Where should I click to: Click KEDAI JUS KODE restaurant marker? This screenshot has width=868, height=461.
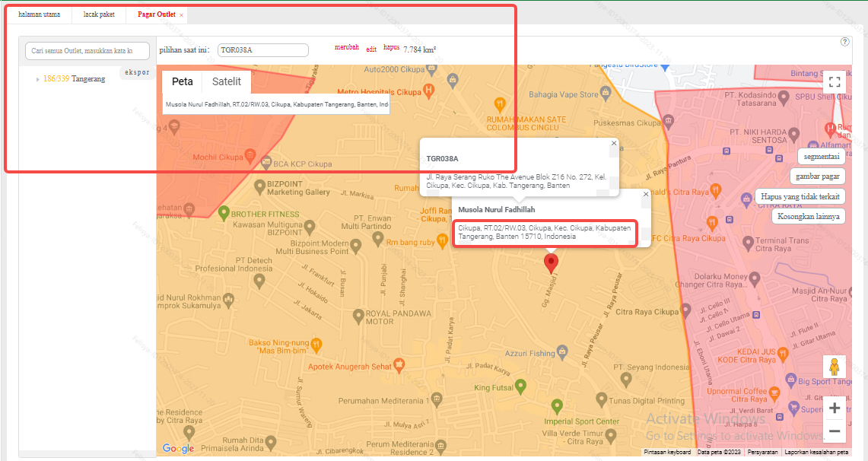click(782, 354)
